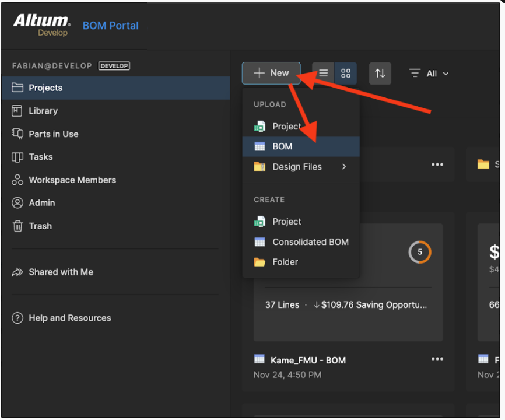Click the filter lines icon
Image resolution: width=505 pixels, height=420 pixels.
(415, 73)
